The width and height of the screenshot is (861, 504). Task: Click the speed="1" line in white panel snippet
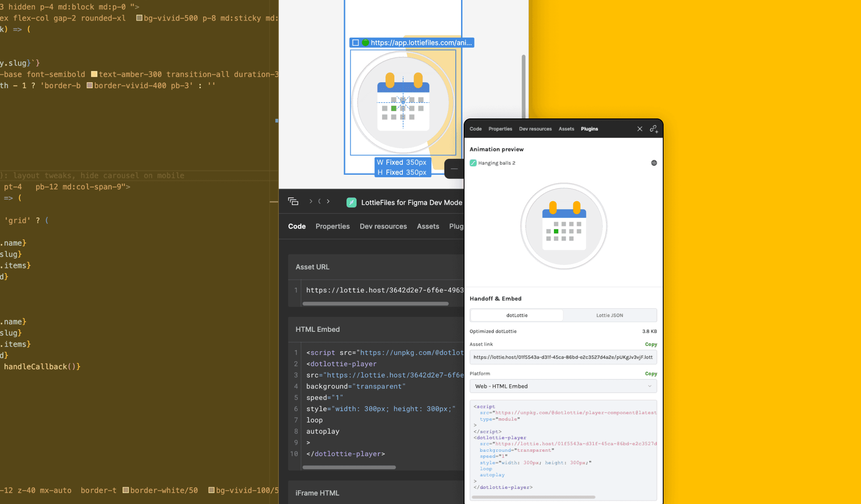(x=493, y=457)
